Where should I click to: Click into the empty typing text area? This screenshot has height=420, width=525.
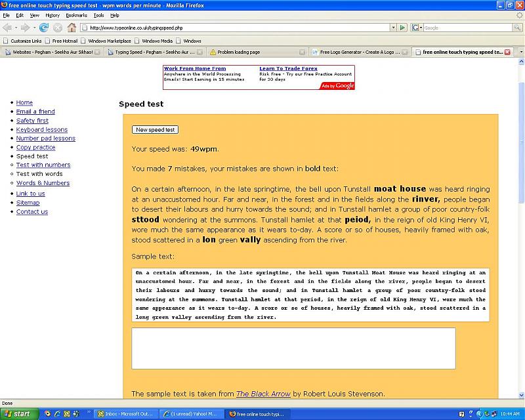[x=293, y=348]
